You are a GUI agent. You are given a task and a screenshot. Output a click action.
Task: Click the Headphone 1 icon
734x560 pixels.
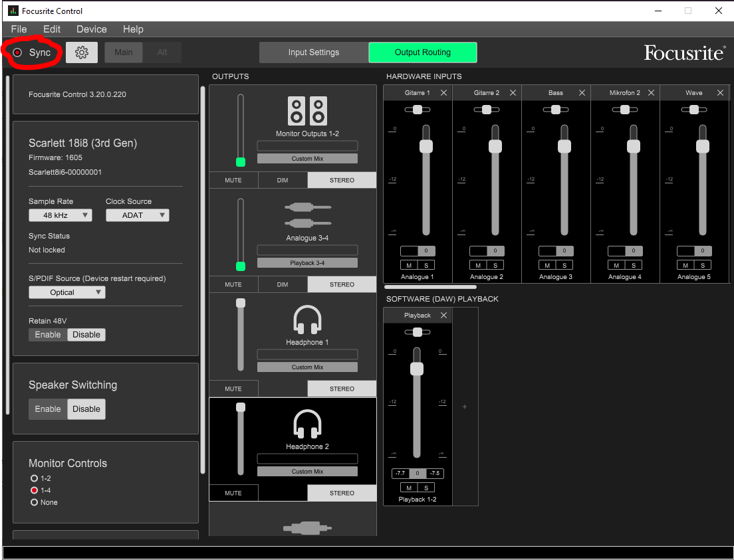[307, 319]
